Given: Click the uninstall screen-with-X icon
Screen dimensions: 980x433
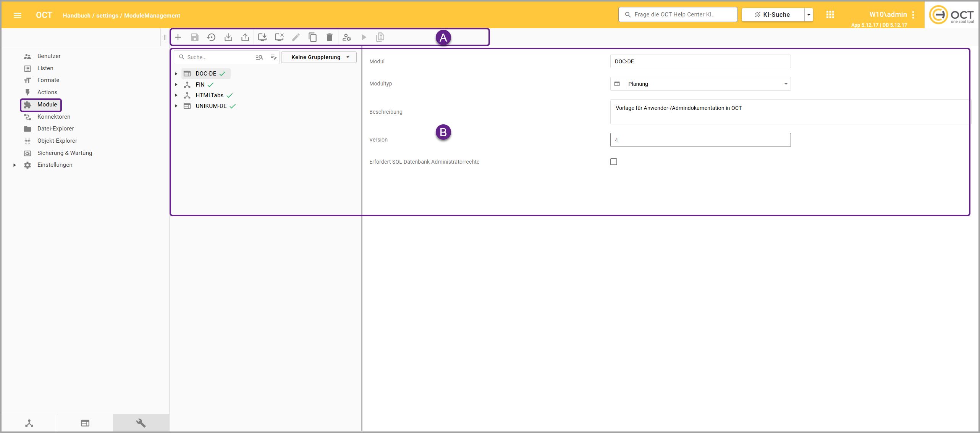Looking at the screenshot, I should (x=279, y=37).
